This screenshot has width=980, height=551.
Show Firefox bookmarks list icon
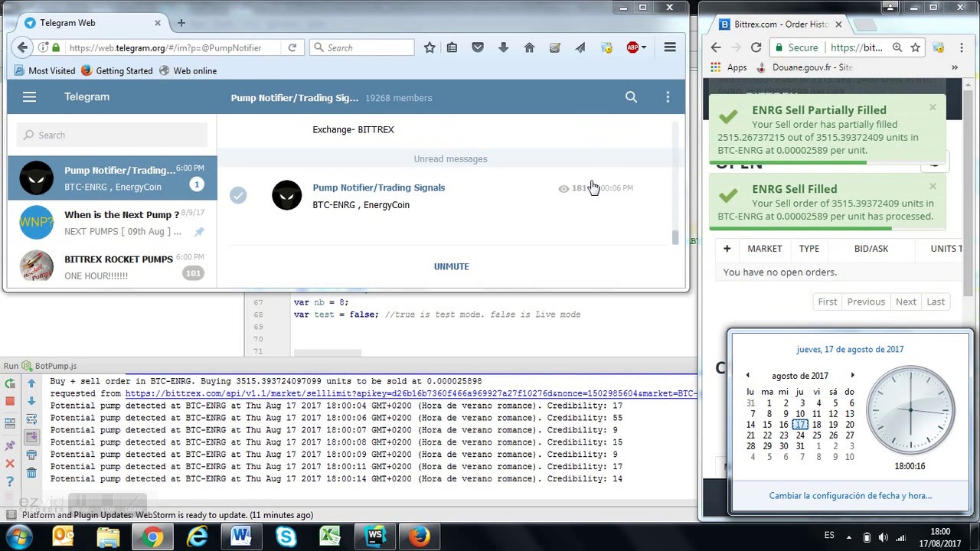coord(452,47)
